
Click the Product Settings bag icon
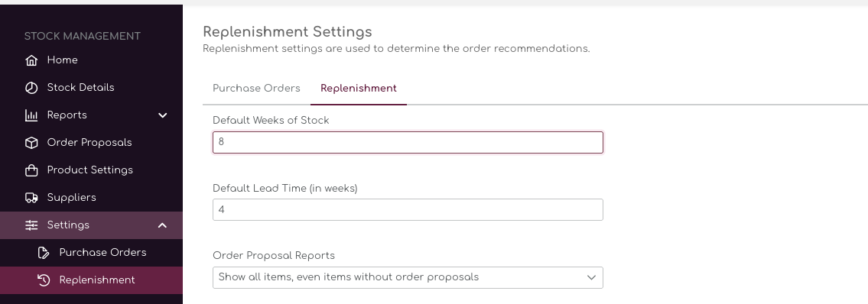[x=31, y=170]
